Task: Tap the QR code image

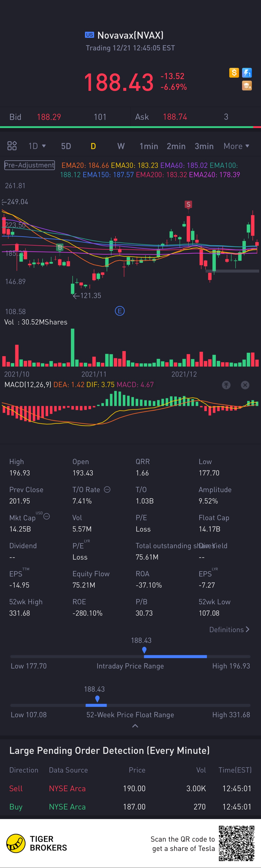Action: [x=236, y=843]
